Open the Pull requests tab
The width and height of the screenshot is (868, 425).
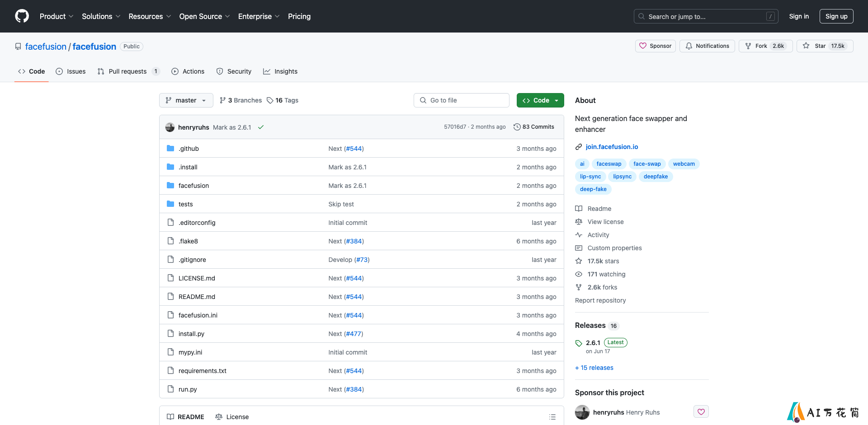click(128, 71)
